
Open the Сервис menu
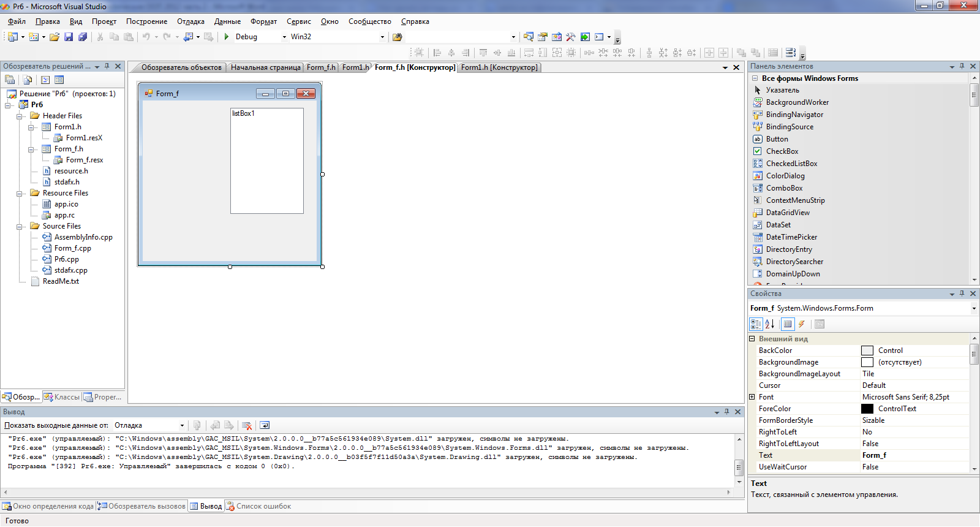[299, 21]
